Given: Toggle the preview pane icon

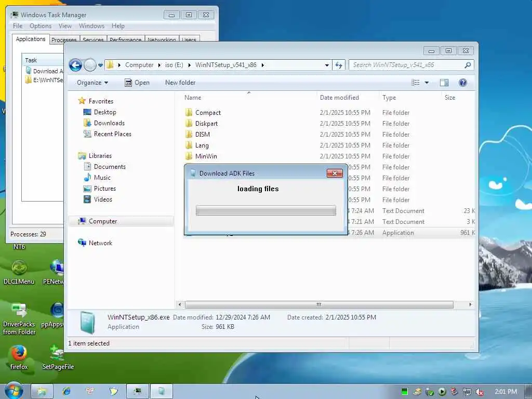Looking at the screenshot, I should (444, 83).
